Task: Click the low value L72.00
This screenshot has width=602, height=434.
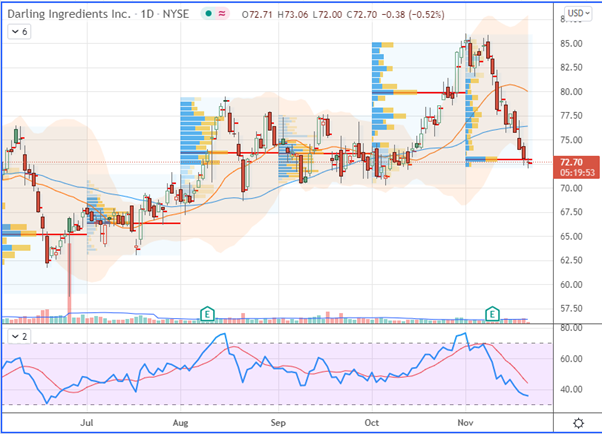Action: point(327,15)
